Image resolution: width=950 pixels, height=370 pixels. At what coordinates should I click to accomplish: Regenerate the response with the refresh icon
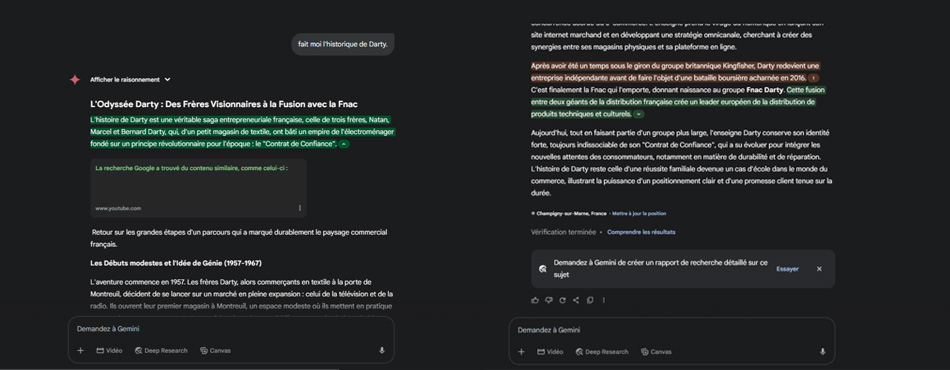click(x=562, y=300)
